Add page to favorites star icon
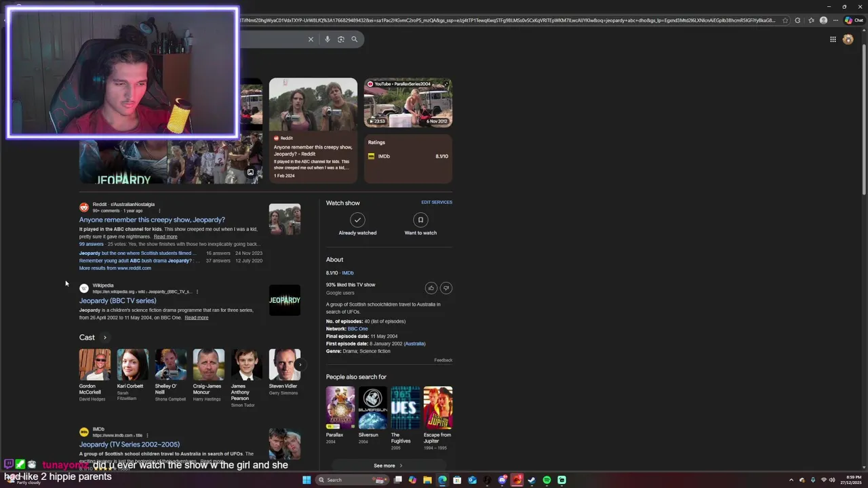The width and height of the screenshot is (868, 488). pos(785,20)
